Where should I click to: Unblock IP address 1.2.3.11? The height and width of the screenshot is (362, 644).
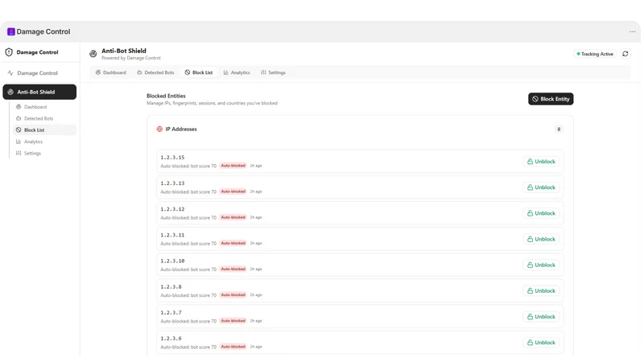[541, 239]
